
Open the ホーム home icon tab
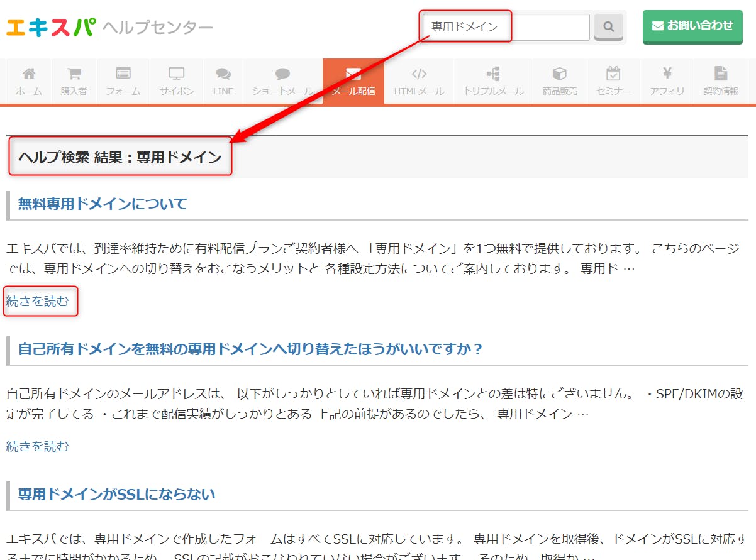[x=29, y=81]
